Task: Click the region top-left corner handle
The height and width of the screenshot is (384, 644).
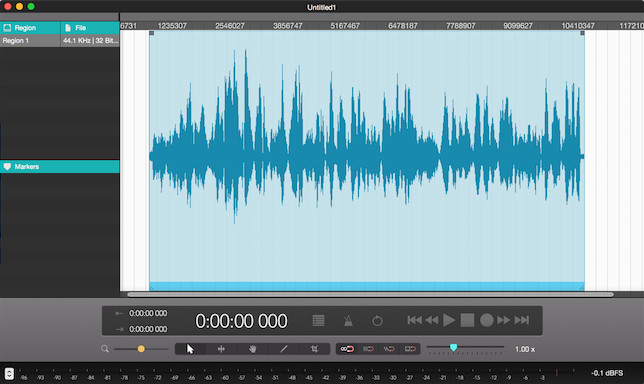Action: [152, 33]
